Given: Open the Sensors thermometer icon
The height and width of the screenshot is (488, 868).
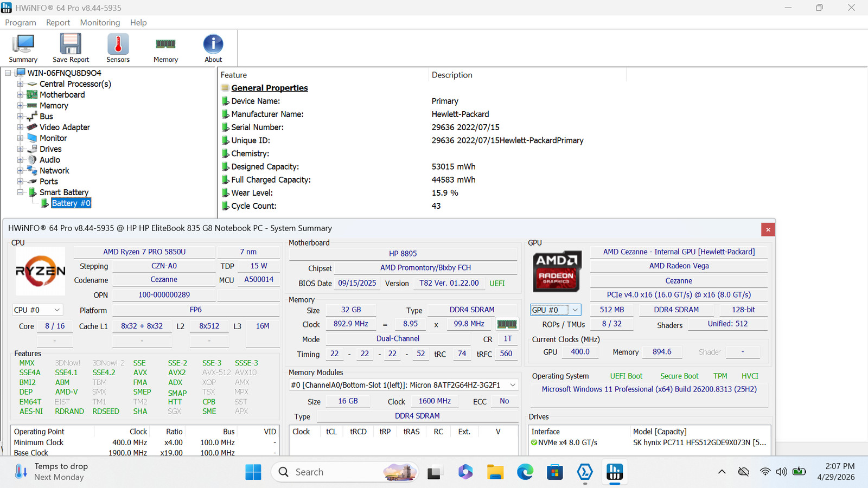Looking at the screenshot, I should pos(118,48).
